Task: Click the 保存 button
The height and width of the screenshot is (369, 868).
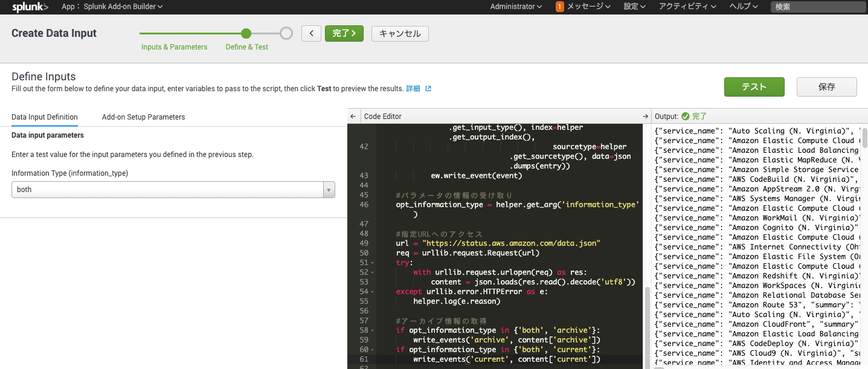Action: pos(826,86)
